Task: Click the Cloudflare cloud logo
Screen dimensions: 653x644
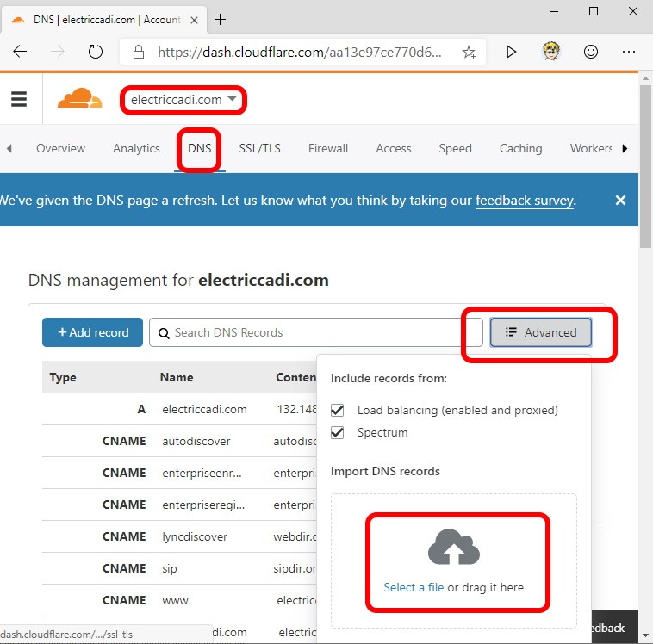Action: click(79, 99)
